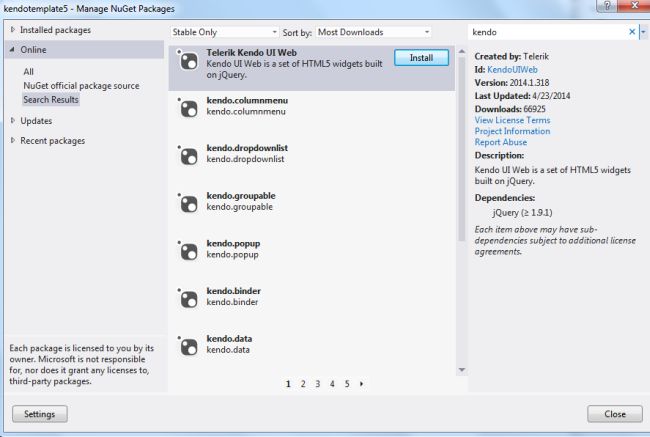Go to results page 5
This screenshot has width=650, height=437.
click(347, 384)
